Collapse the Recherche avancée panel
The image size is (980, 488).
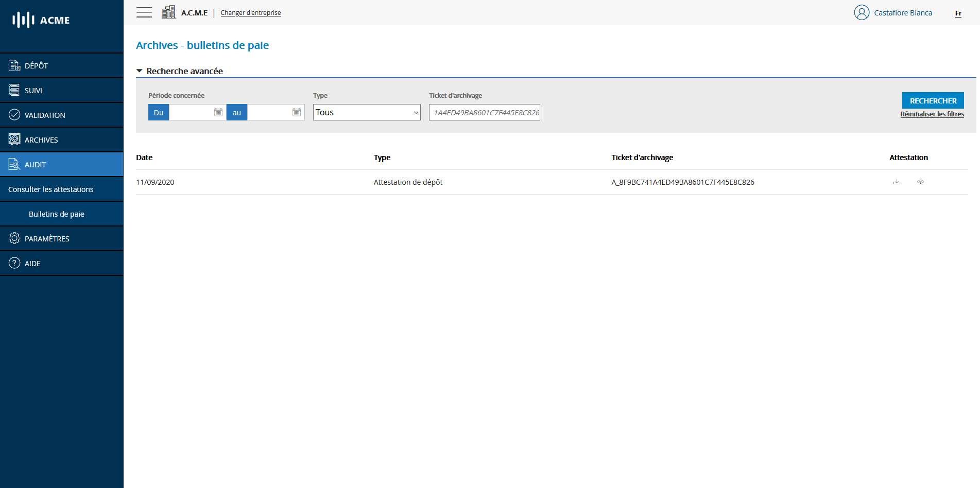tap(179, 71)
